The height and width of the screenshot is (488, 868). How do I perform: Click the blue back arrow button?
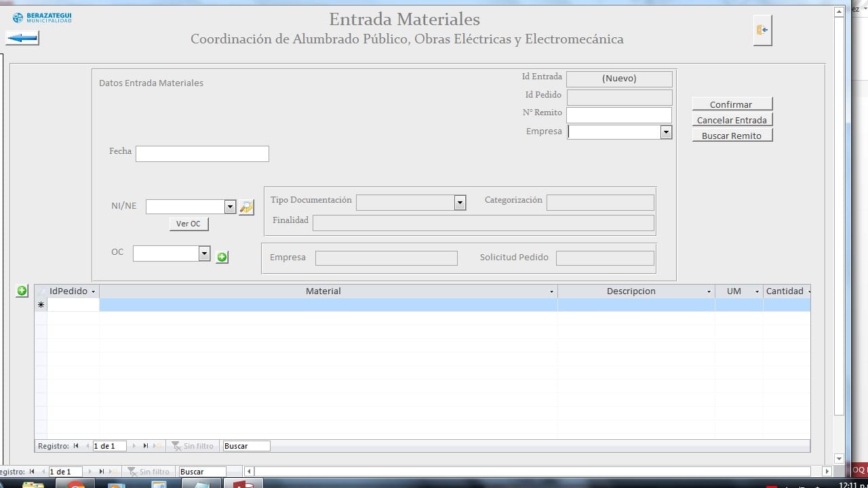pyautogui.click(x=22, y=38)
